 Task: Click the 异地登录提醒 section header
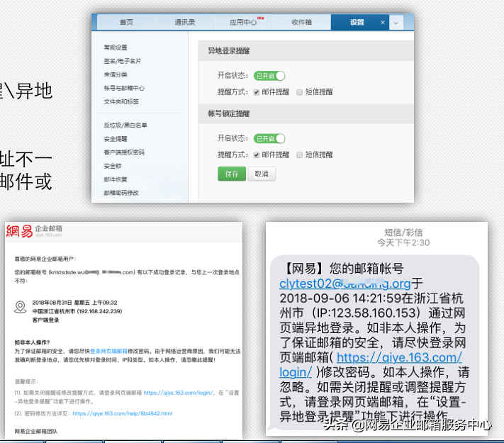(229, 51)
